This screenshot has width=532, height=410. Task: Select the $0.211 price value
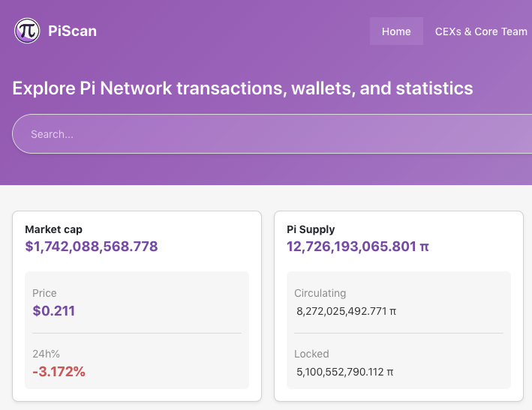53,310
